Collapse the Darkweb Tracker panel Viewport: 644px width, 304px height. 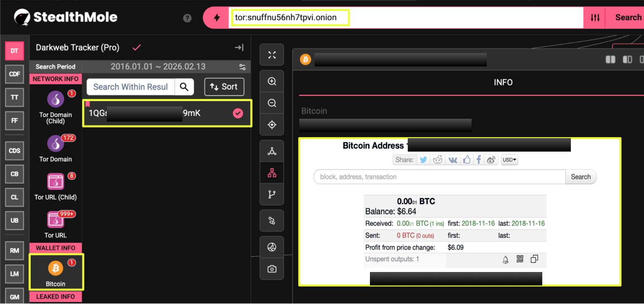pos(239,48)
